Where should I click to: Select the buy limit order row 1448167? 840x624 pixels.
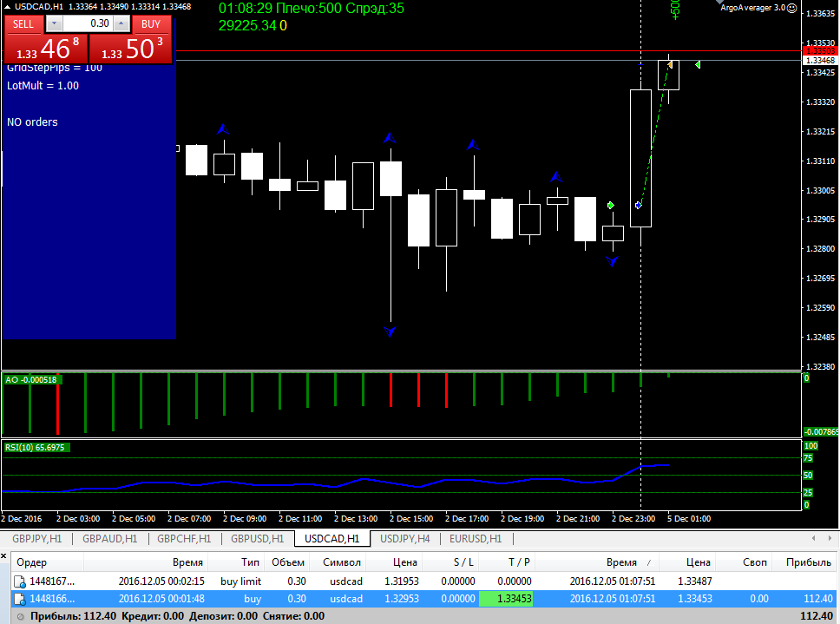coord(423,581)
